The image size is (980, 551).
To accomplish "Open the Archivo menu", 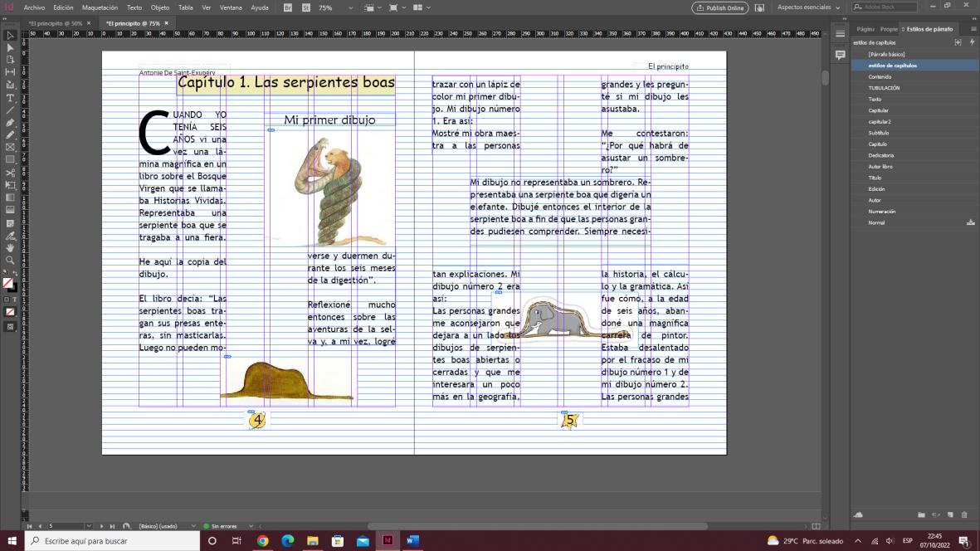I will 34,7.
